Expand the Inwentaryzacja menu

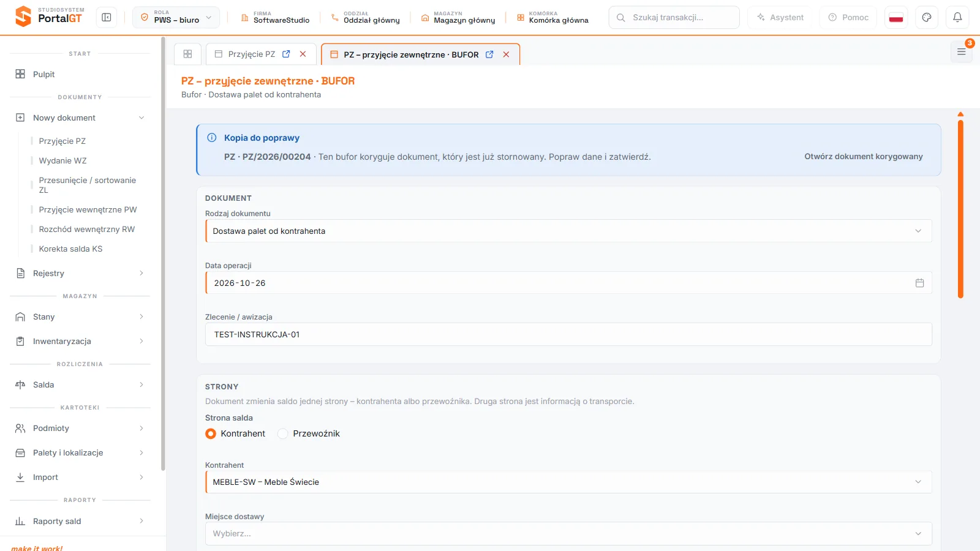click(x=80, y=341)
